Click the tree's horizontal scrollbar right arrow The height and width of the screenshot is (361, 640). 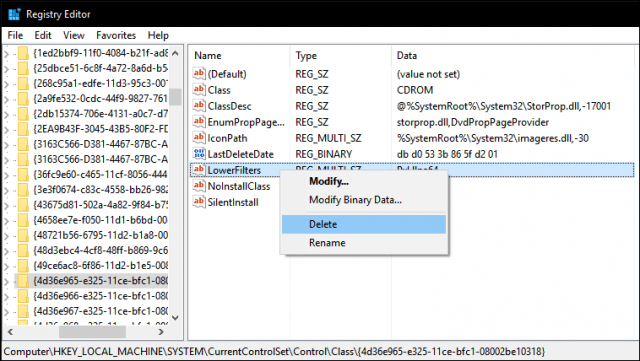[x=161, y=332]
